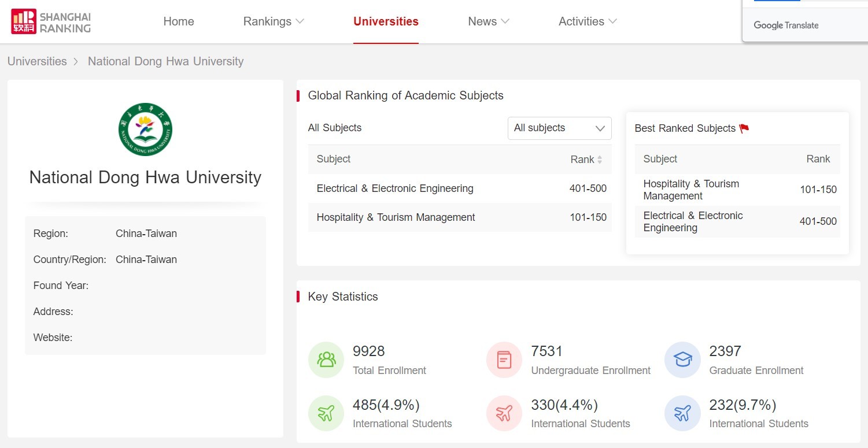Screen dimensions: 868x448
Task: Click the ShanghaiRanking logo
Action: (x=51, y=21)
